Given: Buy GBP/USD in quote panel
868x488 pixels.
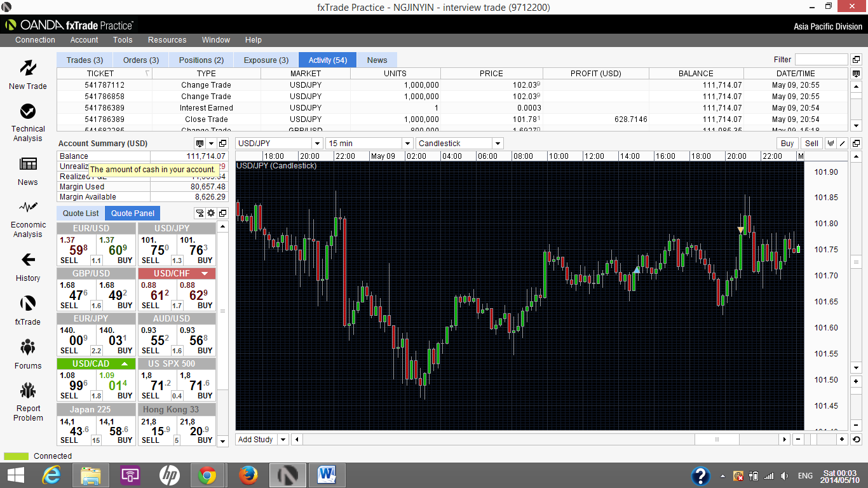Looking at the screenshot, I should click(116, 295).
